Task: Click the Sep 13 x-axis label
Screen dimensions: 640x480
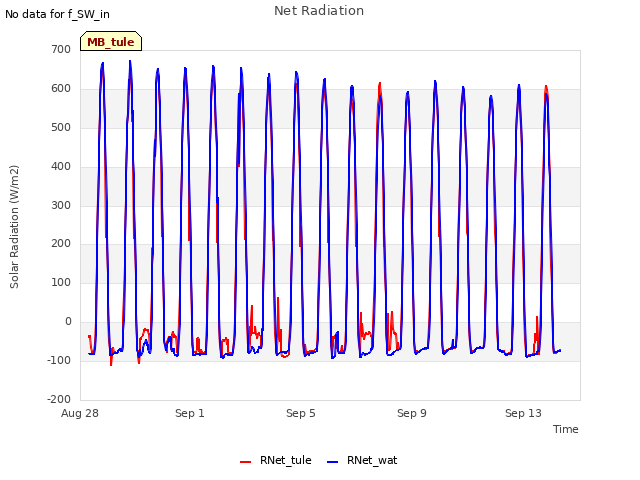Action: pos(523,413)
